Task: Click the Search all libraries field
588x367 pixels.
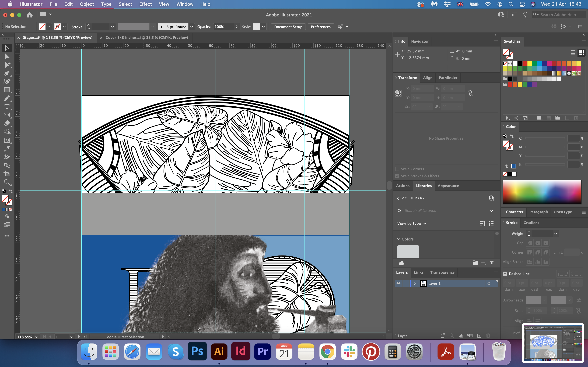Action: [x=445, y=211]
